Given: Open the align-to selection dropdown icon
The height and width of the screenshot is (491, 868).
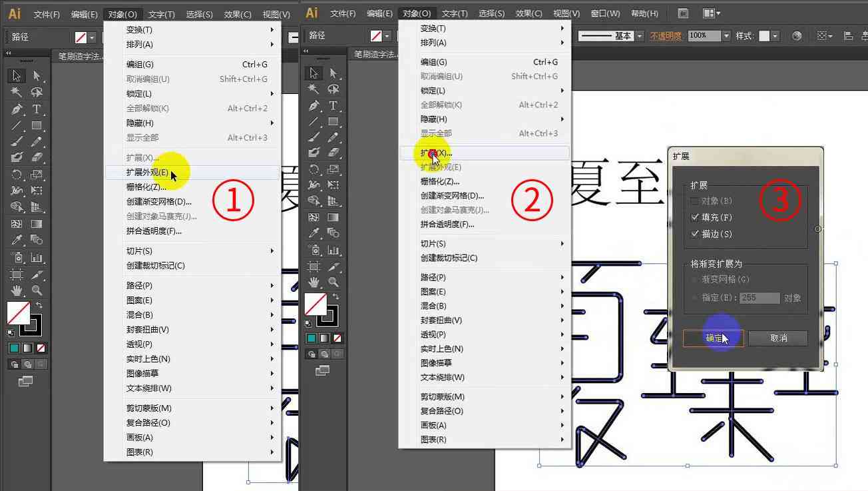Looking at the screenshot, I should (825, 36).
